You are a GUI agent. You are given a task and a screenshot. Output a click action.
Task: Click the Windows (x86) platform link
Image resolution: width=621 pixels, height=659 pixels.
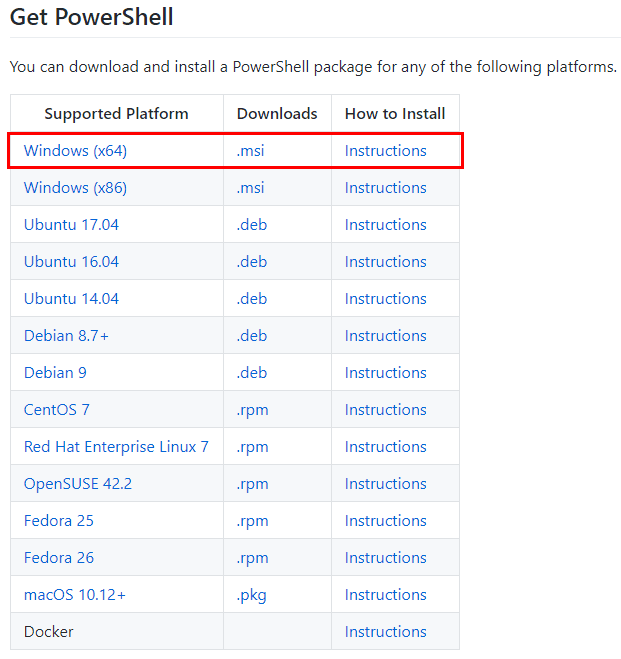click(75, 188)
